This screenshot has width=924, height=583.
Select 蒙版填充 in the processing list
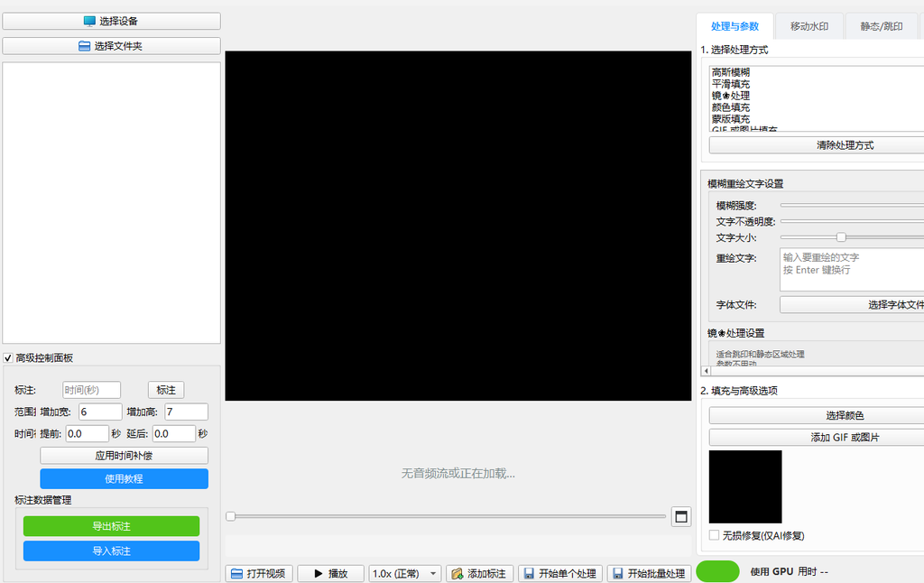pyautogui.click(x=731, y=119)
